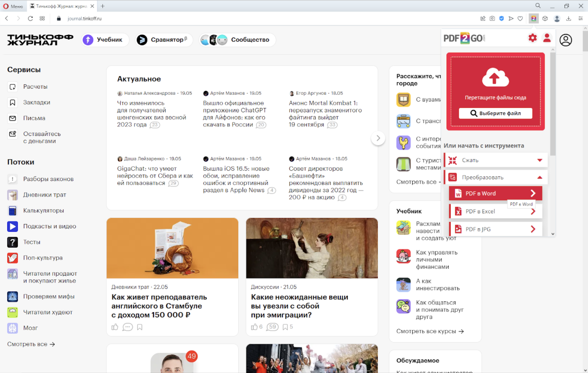Open schengen visa changes article

click(152, 114)
